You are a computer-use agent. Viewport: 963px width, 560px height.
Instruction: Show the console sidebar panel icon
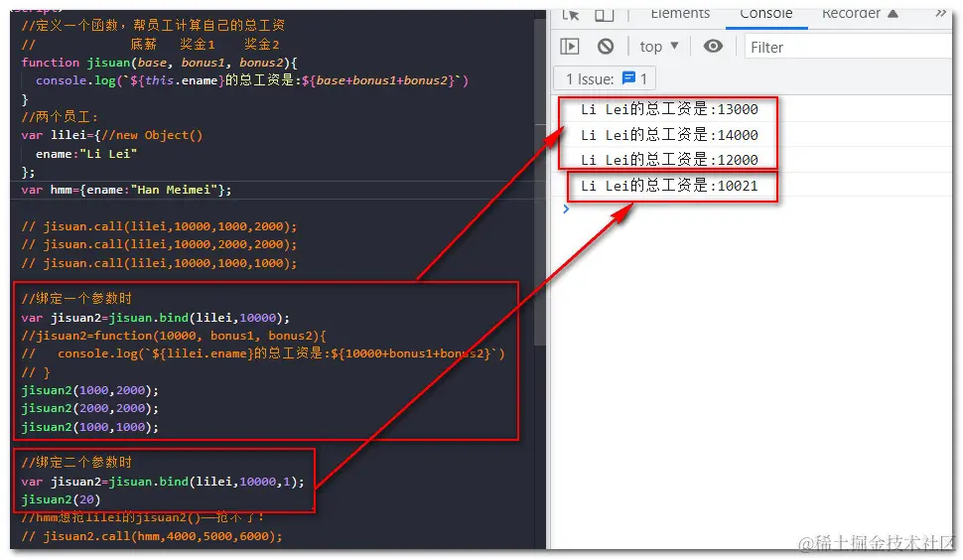(569, 46)
